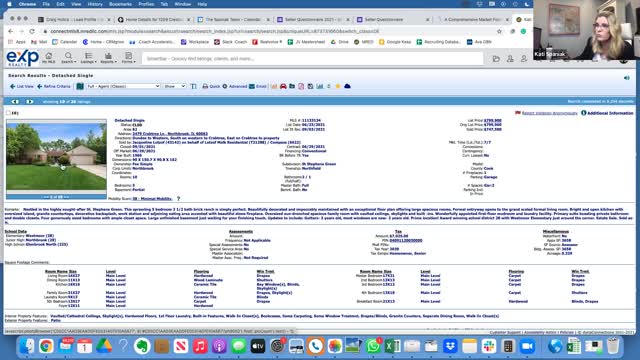Click the folder save icon in results toolbar
This screenshot has width=640, height=360.
pos(292,86)
